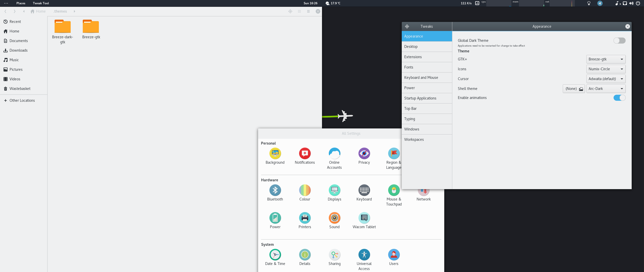Open the Breeze-dark-gtk folder
Screen dimensions: 644x272
click(x=63, y=27)
